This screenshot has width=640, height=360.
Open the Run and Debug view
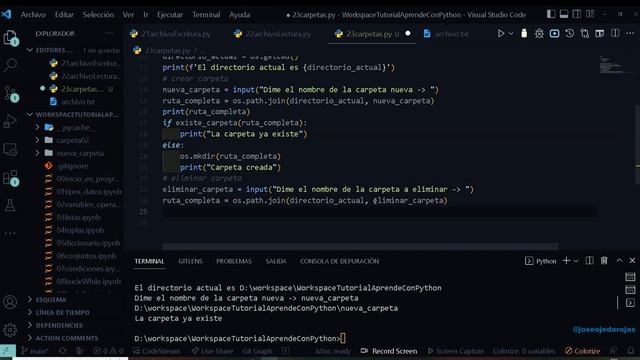pos(10,121)
